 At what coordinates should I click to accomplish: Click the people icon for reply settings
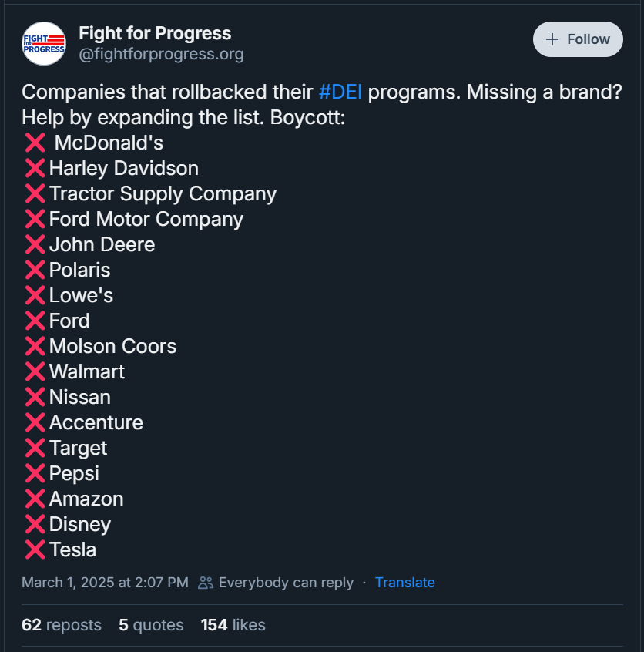[x=206, y=583]
